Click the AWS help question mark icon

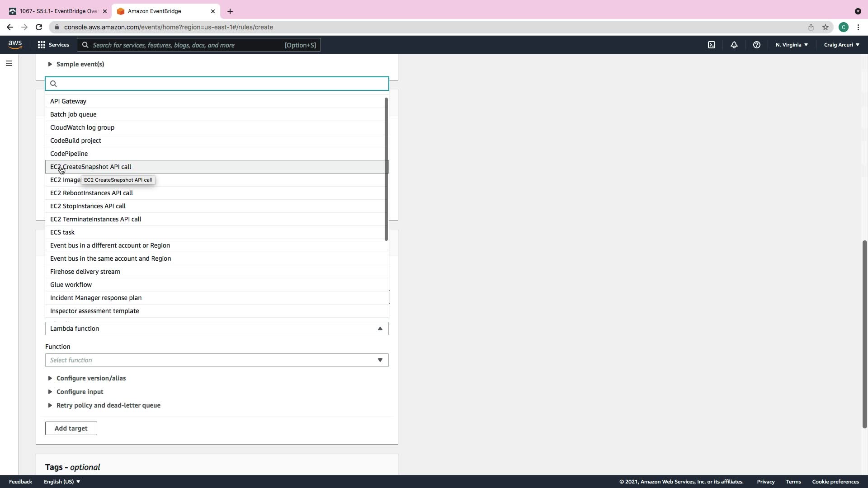756,45
